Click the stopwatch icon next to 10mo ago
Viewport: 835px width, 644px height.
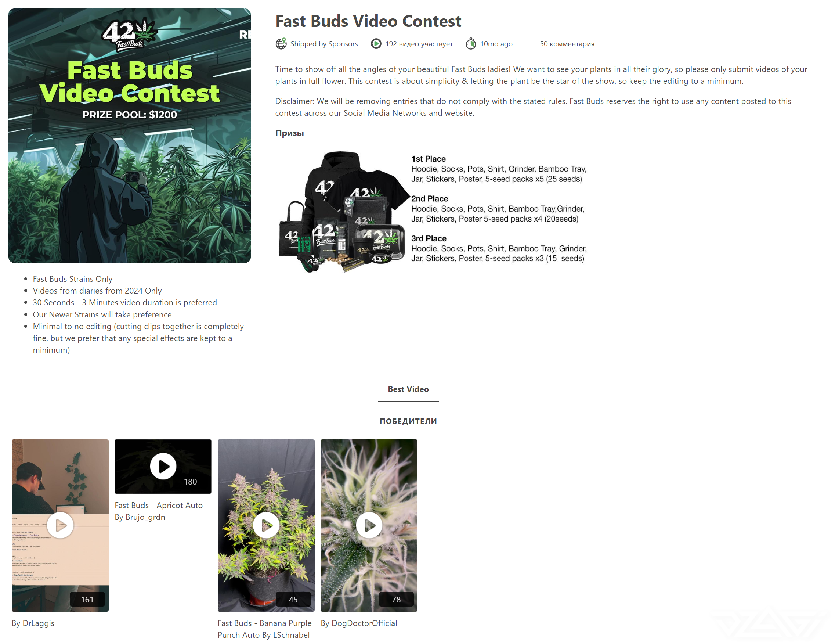point(471,44)
